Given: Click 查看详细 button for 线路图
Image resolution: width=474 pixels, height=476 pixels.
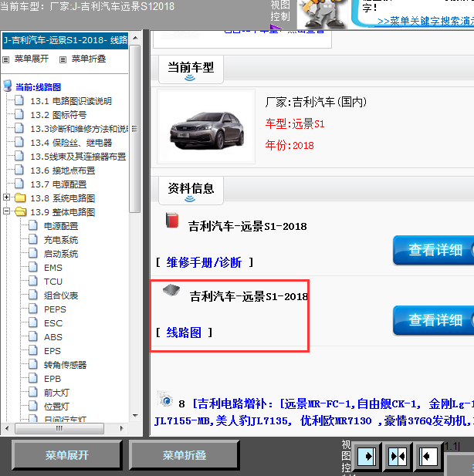Looking at the screenshot, I should pos(434,320).
